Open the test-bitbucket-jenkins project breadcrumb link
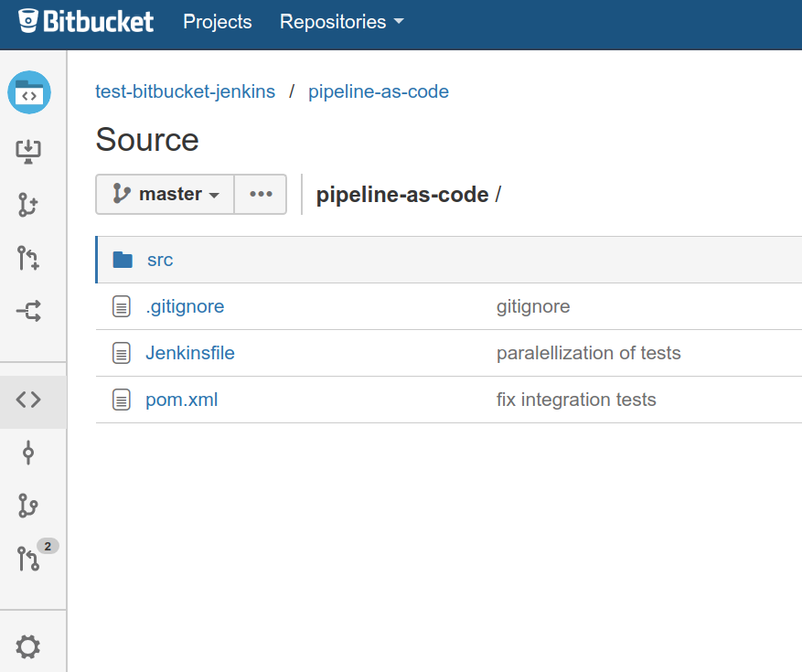Screen dimensions: 802x672 point(185,91)
